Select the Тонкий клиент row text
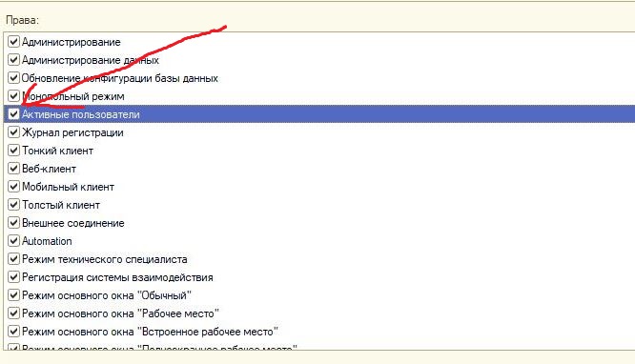 57,151
